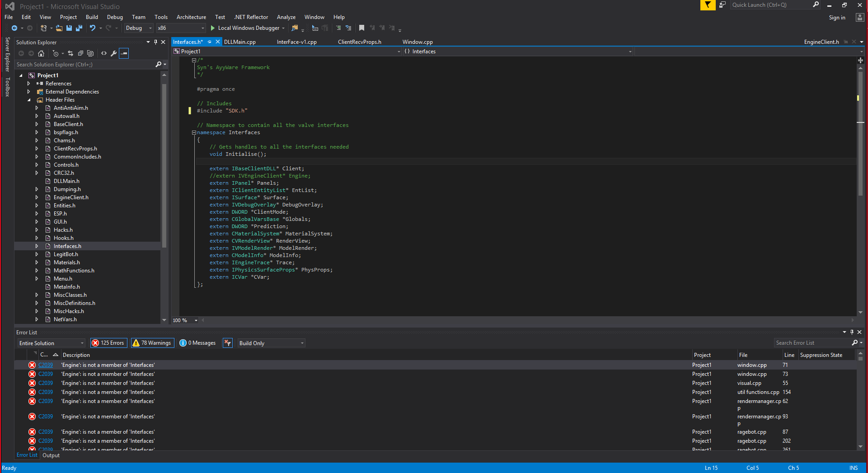The width and height of the screenshot is (868, 473).
Task: Click Collapse All icon in Solution Explorer
Action: tap(80, 53)
